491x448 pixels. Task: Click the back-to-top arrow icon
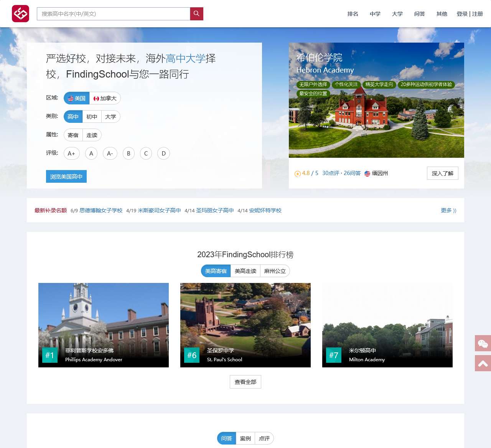click(x=483, y=363)
